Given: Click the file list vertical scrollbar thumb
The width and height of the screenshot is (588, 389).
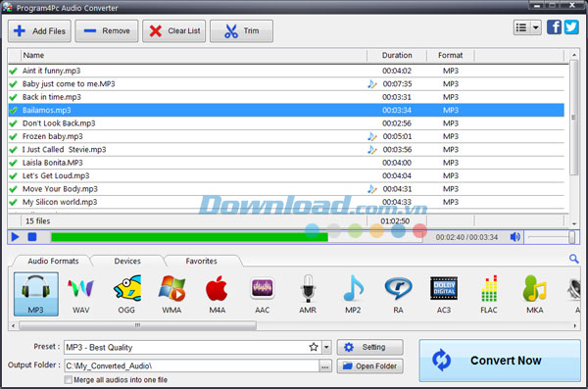Looking at the screenshot, I should [x=573, y=118].
